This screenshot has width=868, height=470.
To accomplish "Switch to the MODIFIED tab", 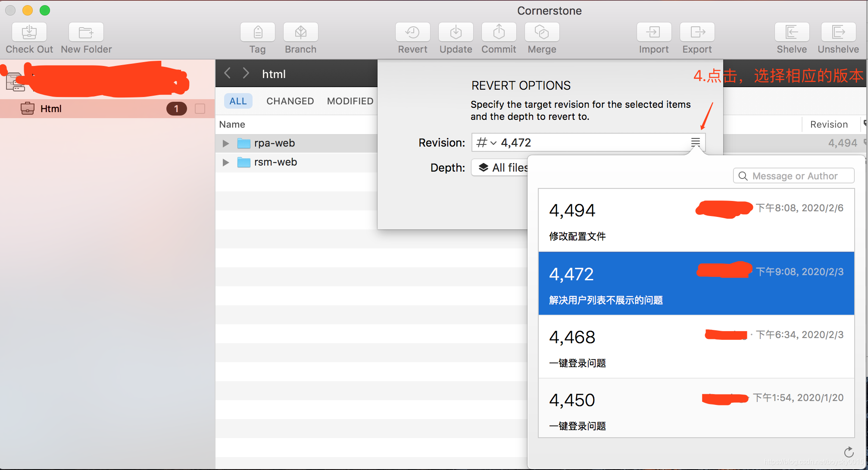I will pyautogui.click(x=350, y=102).
